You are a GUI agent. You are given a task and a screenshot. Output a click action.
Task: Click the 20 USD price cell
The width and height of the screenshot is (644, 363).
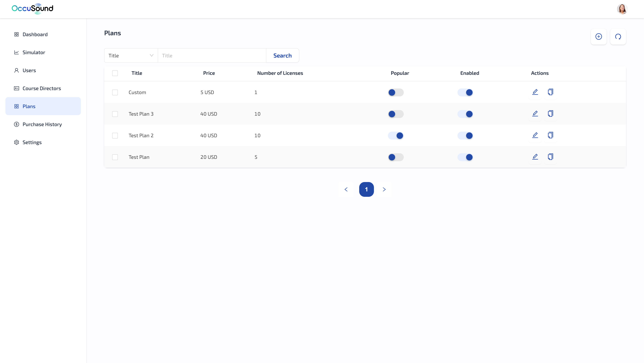(209, 157)
